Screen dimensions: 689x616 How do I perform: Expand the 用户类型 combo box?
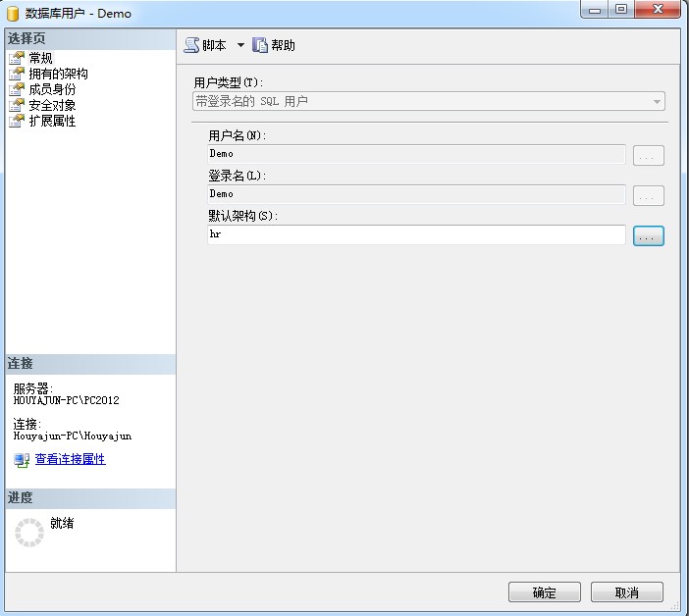coord(656,101)
